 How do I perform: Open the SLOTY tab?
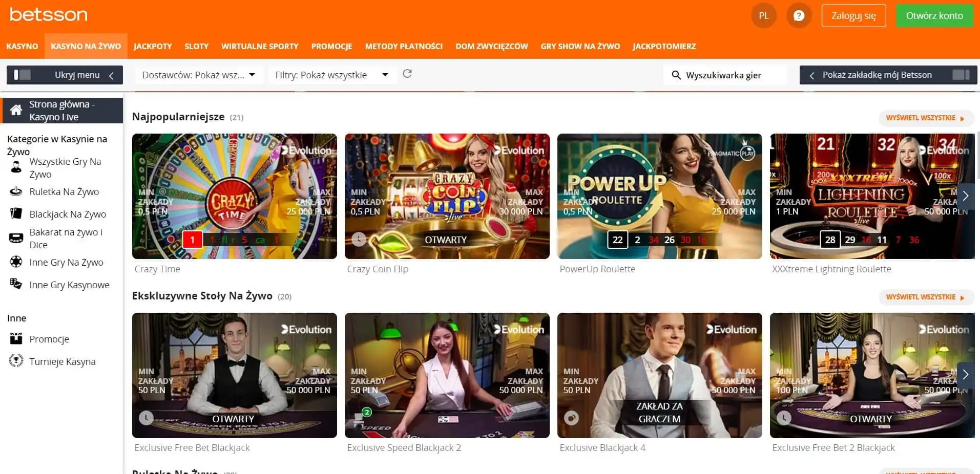click(x=197, y=46)
